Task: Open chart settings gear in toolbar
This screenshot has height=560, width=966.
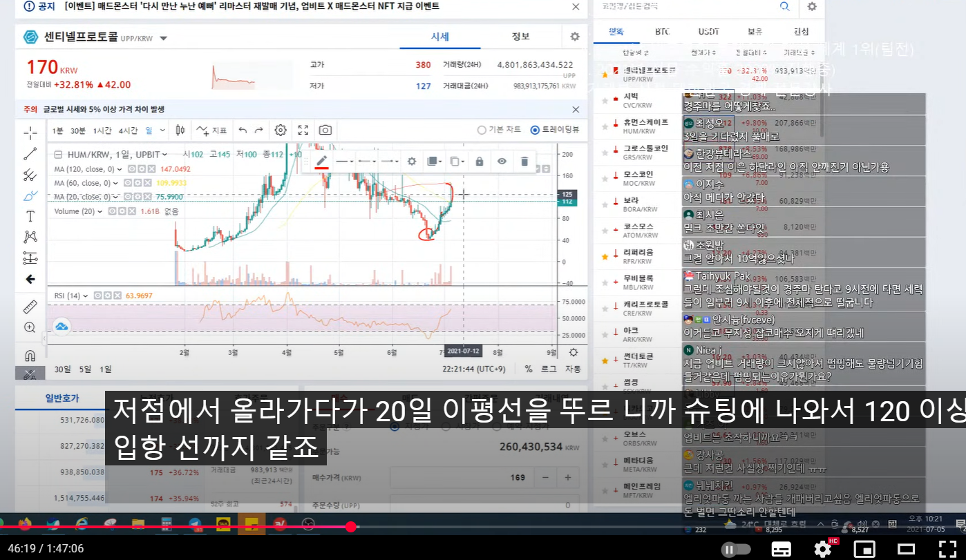Action: [x=281, y=130]
